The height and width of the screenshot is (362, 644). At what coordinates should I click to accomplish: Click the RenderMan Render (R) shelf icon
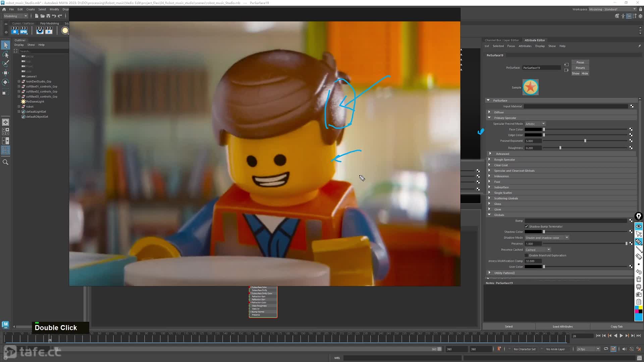tap(15, 31)
